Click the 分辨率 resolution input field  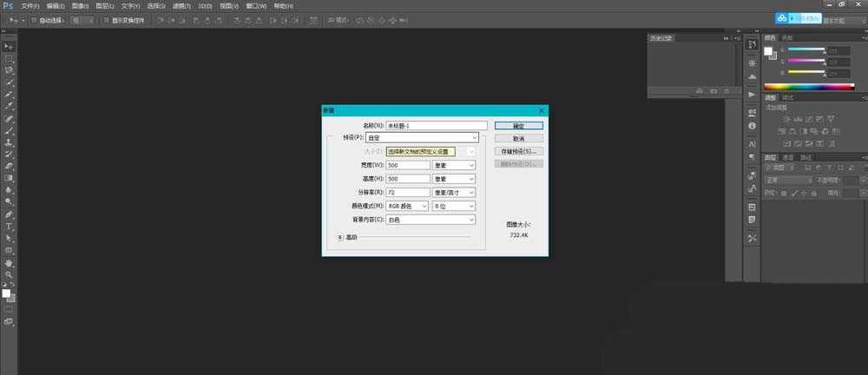tap(408, 192)
